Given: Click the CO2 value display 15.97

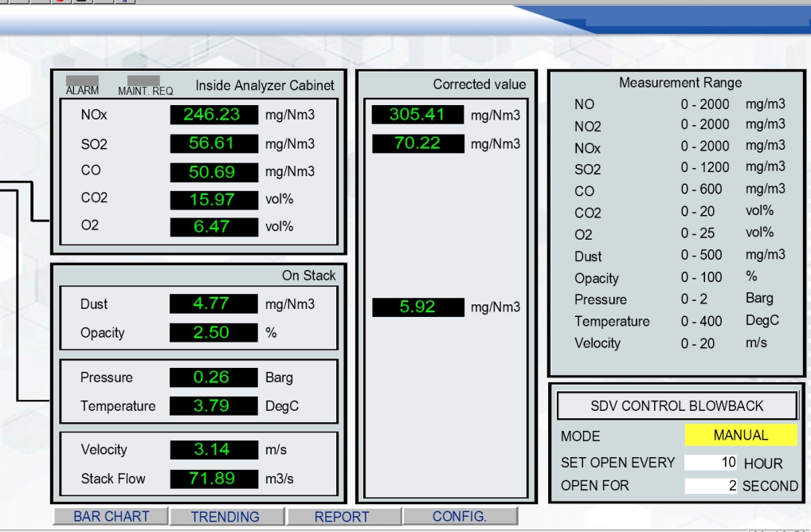Looking at the screenshot, I should 214,199.
